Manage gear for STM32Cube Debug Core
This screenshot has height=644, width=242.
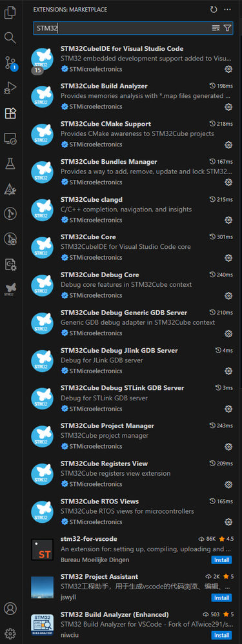click(x=229, y=296)
